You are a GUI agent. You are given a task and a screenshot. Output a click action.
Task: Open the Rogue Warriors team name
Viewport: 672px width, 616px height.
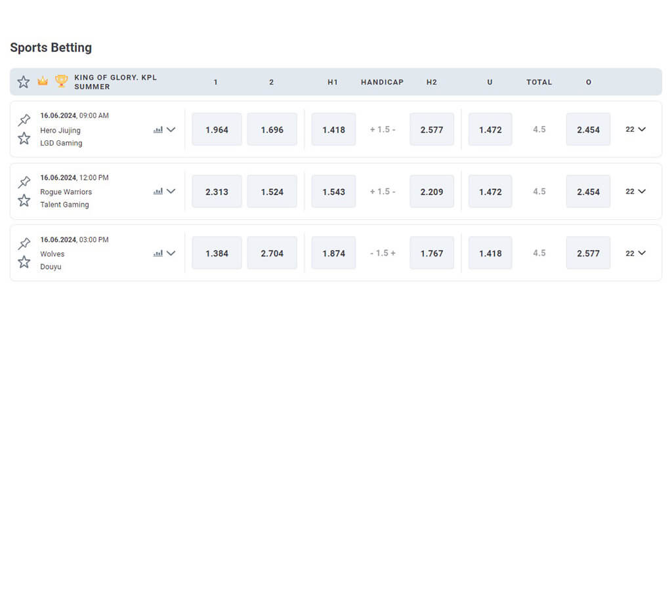[66, 192]
